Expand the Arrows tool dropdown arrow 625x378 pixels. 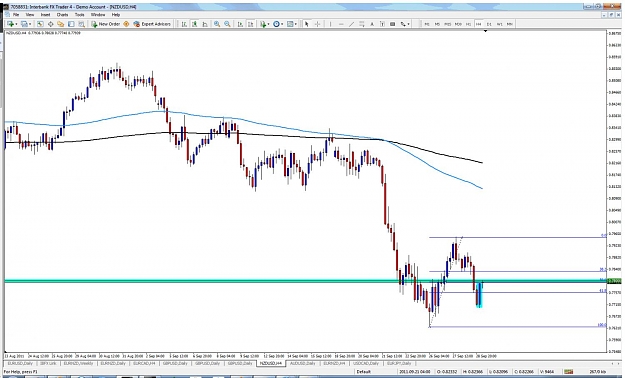(409, 24)
